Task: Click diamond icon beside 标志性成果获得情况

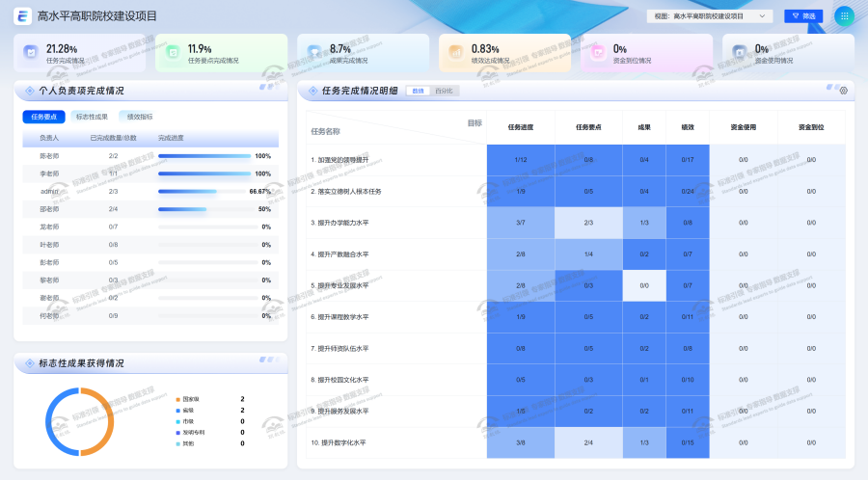Action: 30,363
